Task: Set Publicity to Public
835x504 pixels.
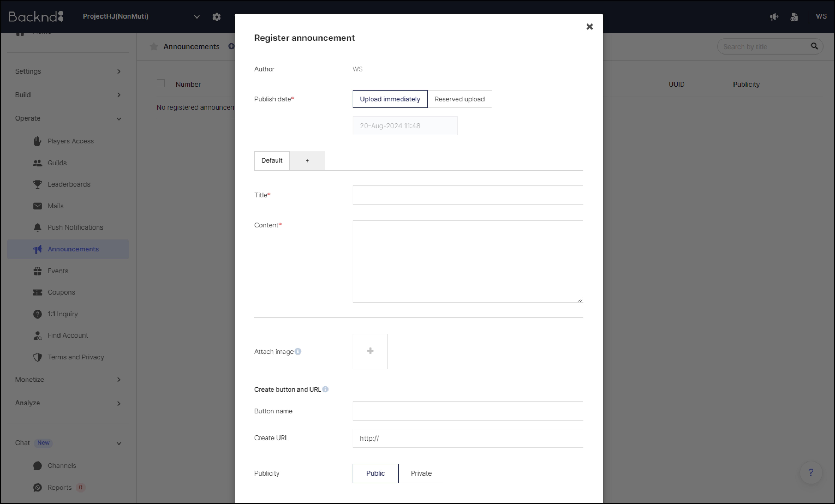Action: coord(375,473)
